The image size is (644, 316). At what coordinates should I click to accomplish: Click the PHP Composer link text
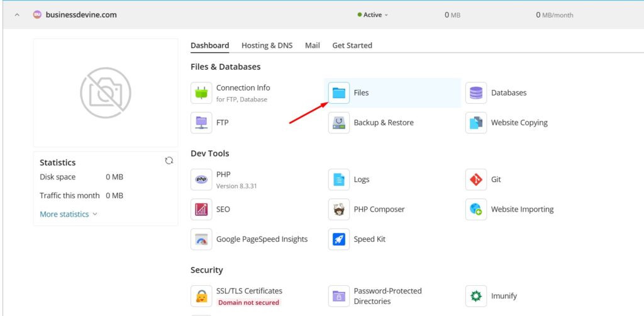coord(379,210)
